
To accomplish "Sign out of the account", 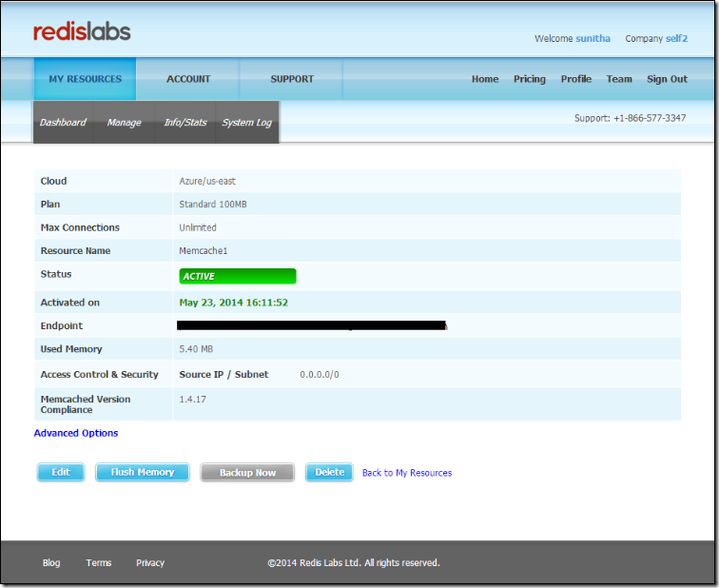I will [668, 79].
